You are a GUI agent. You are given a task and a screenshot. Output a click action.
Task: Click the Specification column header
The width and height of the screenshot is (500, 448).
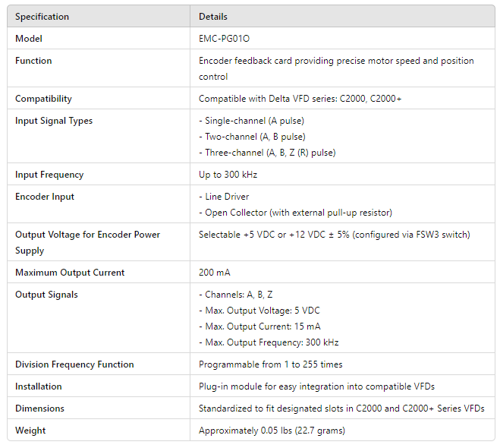coord(42,16)
